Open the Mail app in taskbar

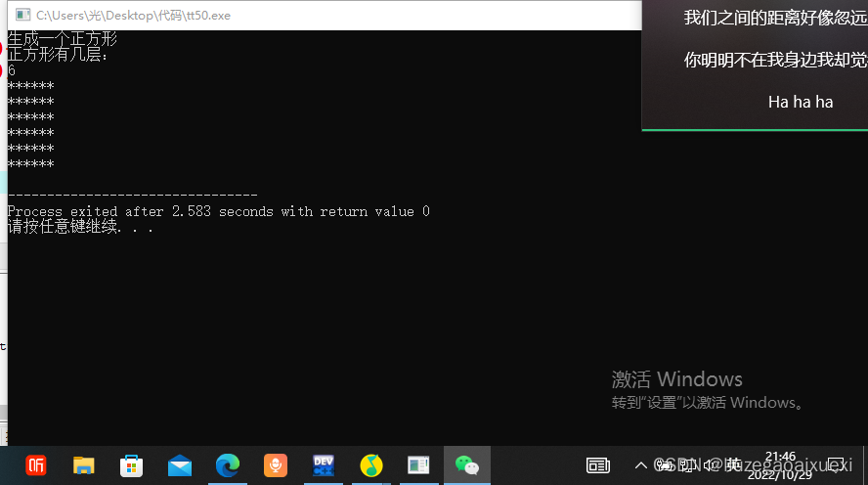click(x=179, y=465)
